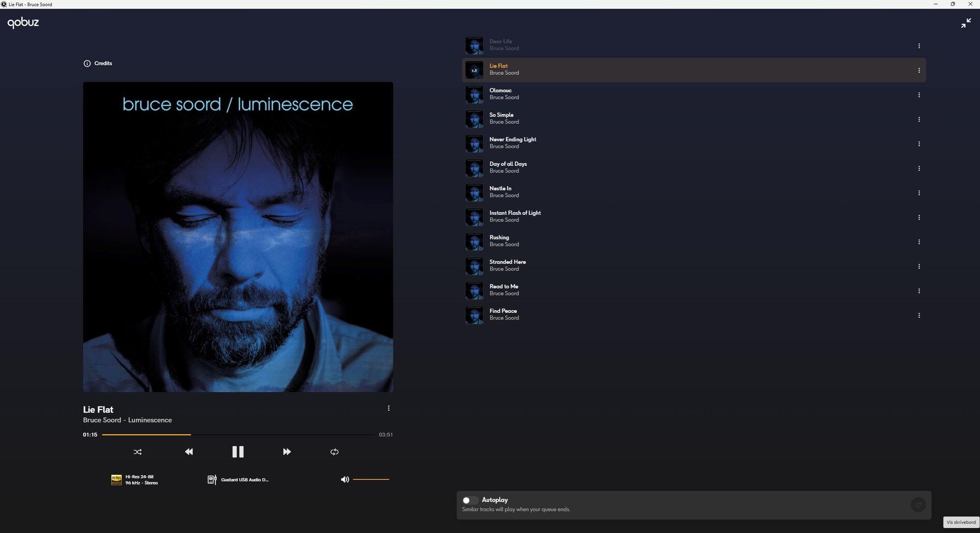Open more options for Day of all Days
Screen dimensions: 980x533
[x=919, y=168]
